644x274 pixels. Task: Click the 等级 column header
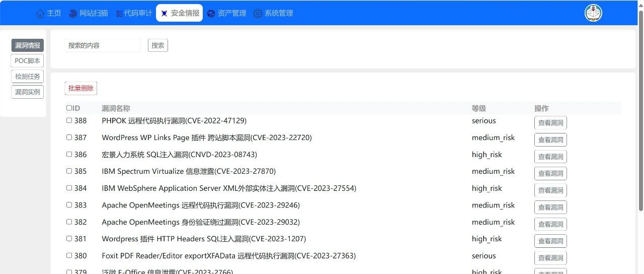(x=479, y=108)
